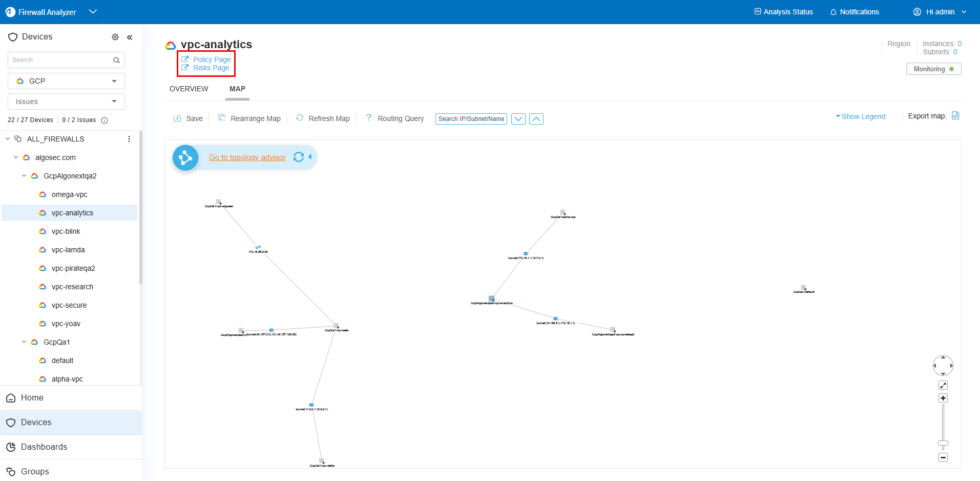The image size is (980, 481).
Task: Collapse the topology advisor banner arrow
Action: (310, 157)
